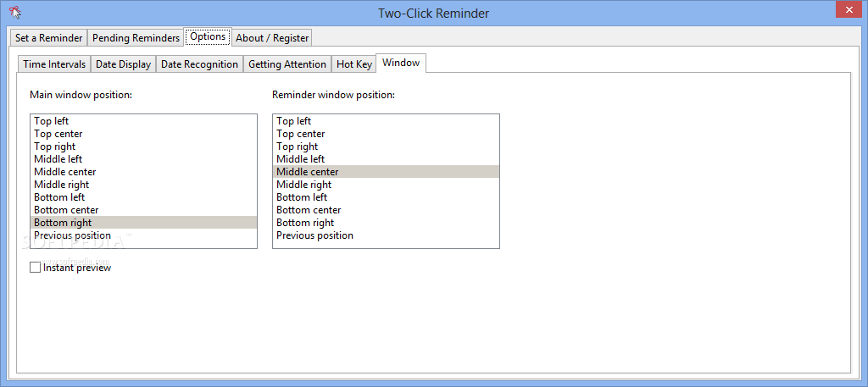The width and height of the screenshot is (868, 387).
Task: Choose Top right for reminder window position
Action: [386, 147]
